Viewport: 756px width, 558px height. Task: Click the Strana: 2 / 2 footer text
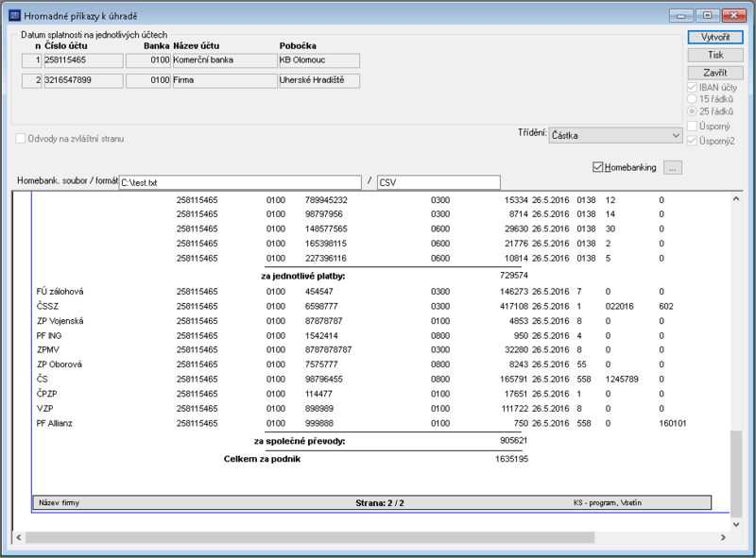click(x=380, y=503)
